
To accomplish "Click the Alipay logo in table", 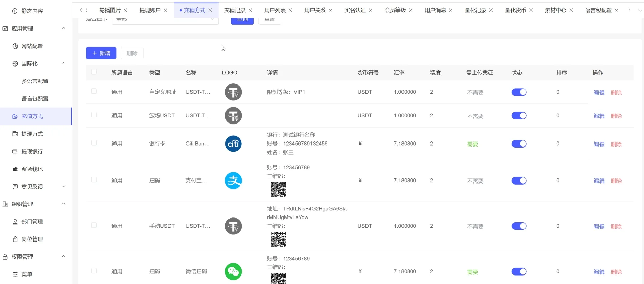I will point(233,181).
